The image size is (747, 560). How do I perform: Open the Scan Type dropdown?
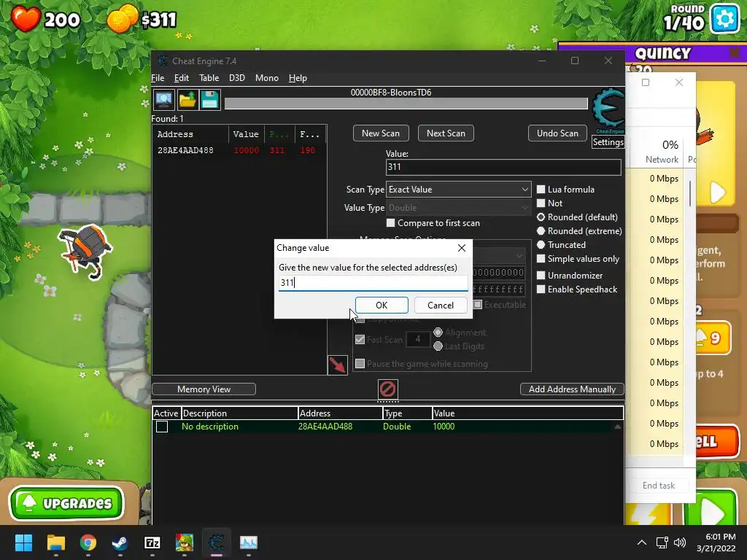tap(458, 190)
